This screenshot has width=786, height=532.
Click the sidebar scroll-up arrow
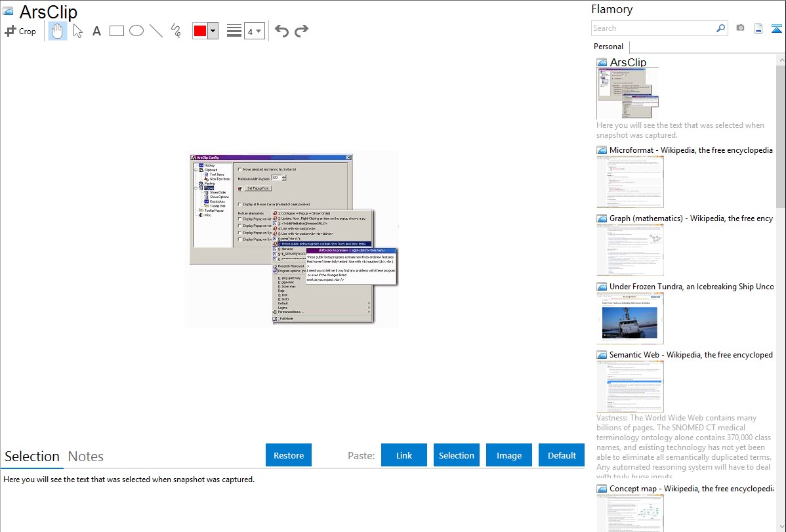pyautogui.click(x=781, y=60)
